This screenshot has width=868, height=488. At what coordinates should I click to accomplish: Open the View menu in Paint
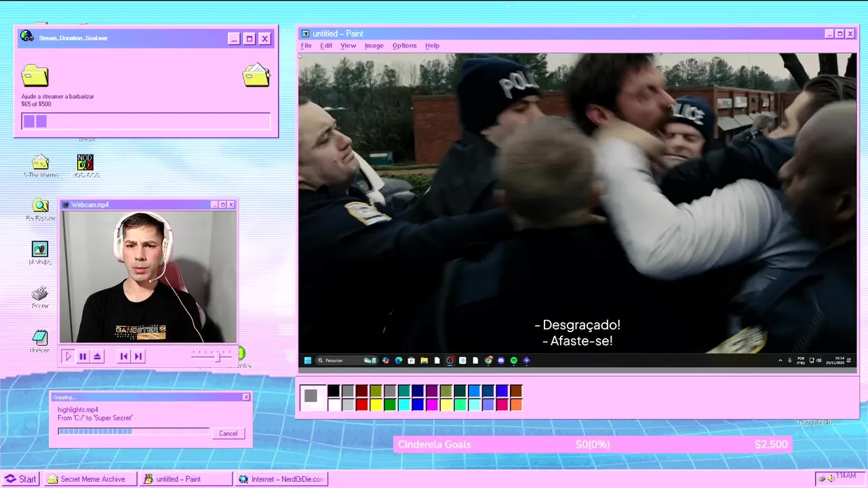[x=348, y=45]
